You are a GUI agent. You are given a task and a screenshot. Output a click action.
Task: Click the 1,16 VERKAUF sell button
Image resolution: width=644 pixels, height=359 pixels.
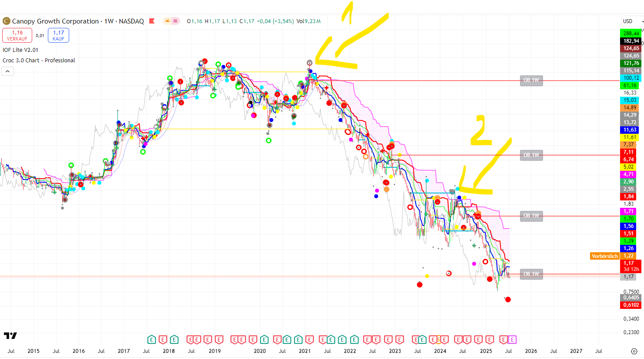(x=17, y=35)
